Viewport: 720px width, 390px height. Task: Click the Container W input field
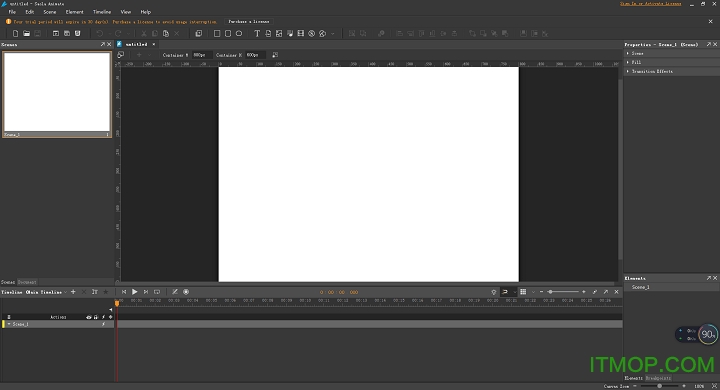point(202,55)
